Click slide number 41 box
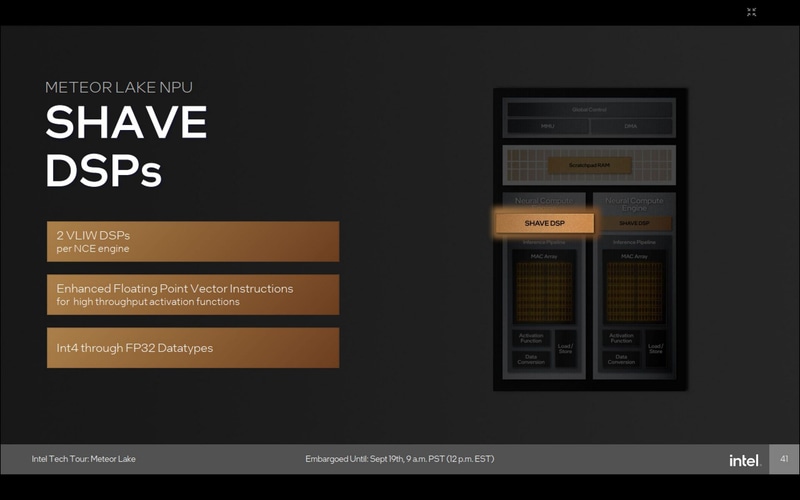Image resolution: width=800 pixels, height=500 pixels. 784,459
